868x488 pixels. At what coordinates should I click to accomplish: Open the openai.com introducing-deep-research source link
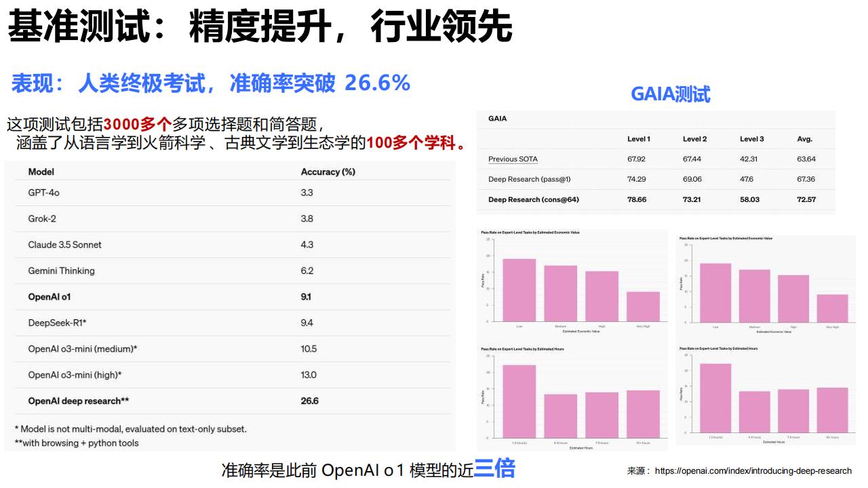(753, 470)
